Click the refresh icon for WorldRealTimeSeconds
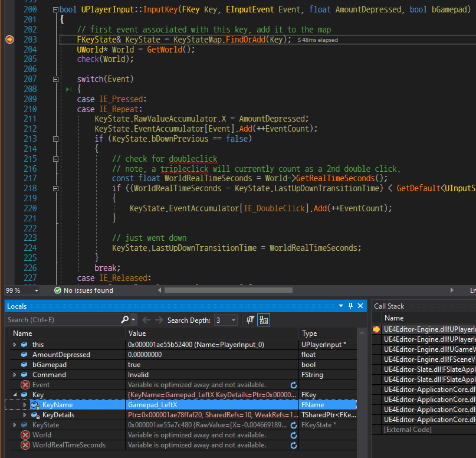Screen dimensions: 476x458 click(x=293, y=444)
